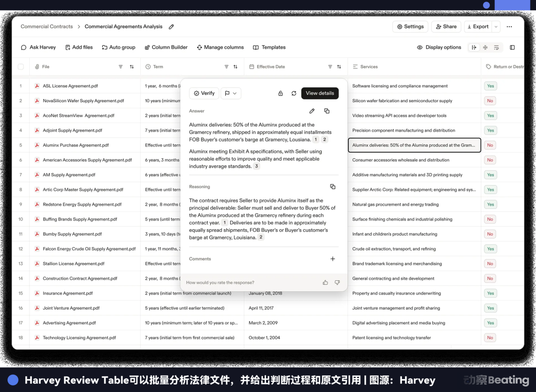This screenshot has height=392, width=536.
Task: Open Technology Licensing Agreement.pdf
Action: point(79,337)
